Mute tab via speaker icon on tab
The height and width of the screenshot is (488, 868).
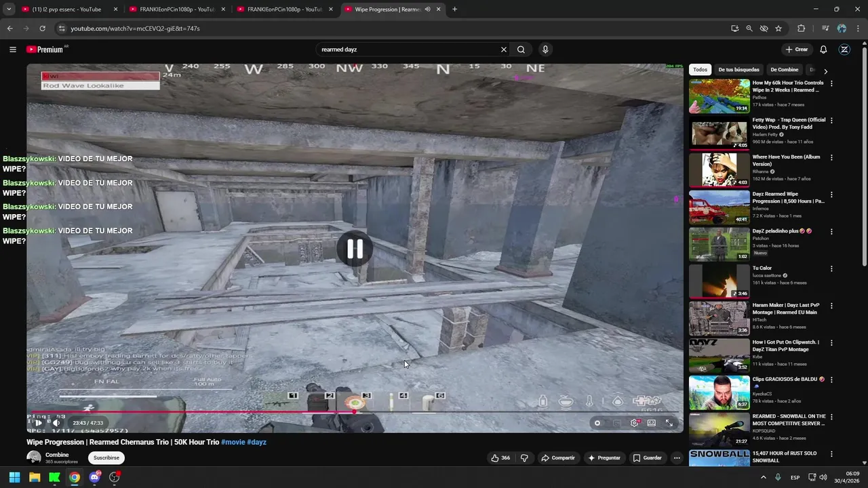pyautogui.click(x=427, y=9)
